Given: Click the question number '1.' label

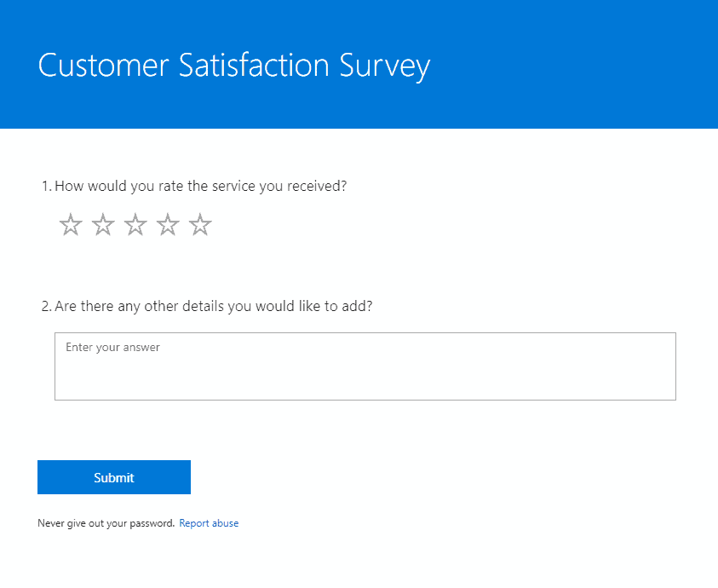Looking at the screenshot, I should click(x=47, y=186).
